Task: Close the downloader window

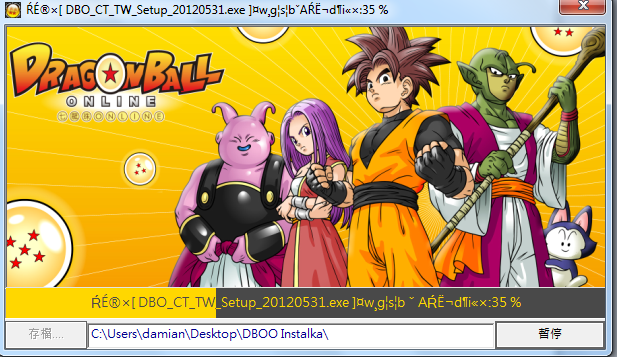Action: [x=582, y=6]
